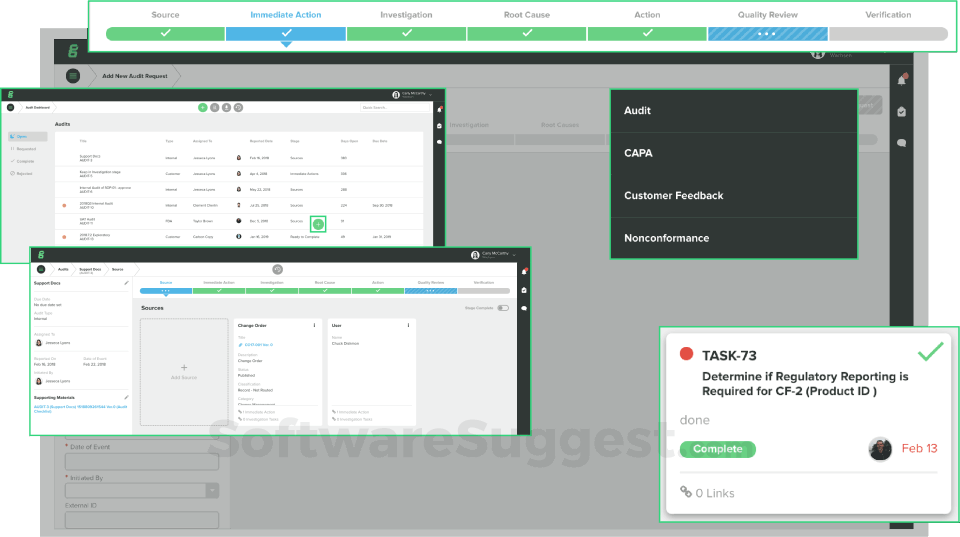Open chat icon in Audit Dashboard right sidebar
Image resolution: width=960 pixels, height=537 pixels.
click(440, 141)
